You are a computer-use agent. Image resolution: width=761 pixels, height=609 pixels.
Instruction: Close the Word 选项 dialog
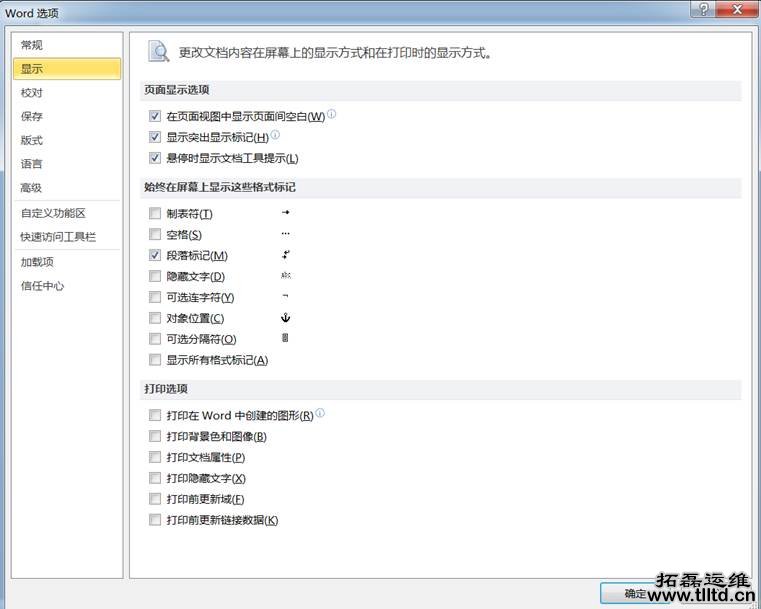[x=737, y=9]
